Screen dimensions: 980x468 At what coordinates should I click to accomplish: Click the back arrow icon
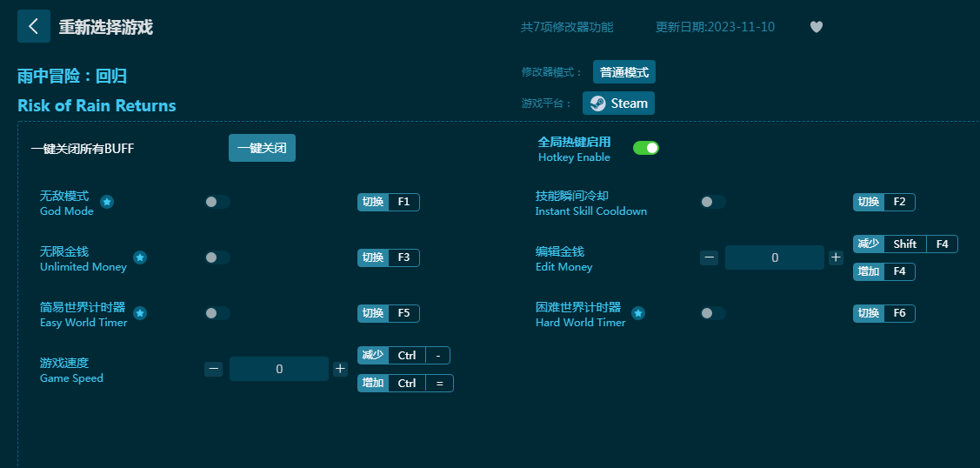(34, 26)
